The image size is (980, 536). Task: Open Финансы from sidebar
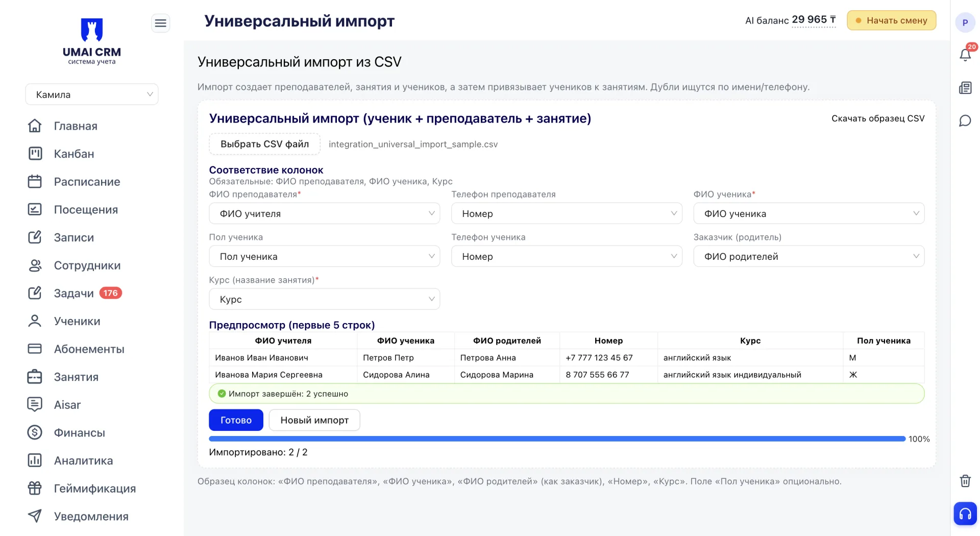[x=80, y=433]
